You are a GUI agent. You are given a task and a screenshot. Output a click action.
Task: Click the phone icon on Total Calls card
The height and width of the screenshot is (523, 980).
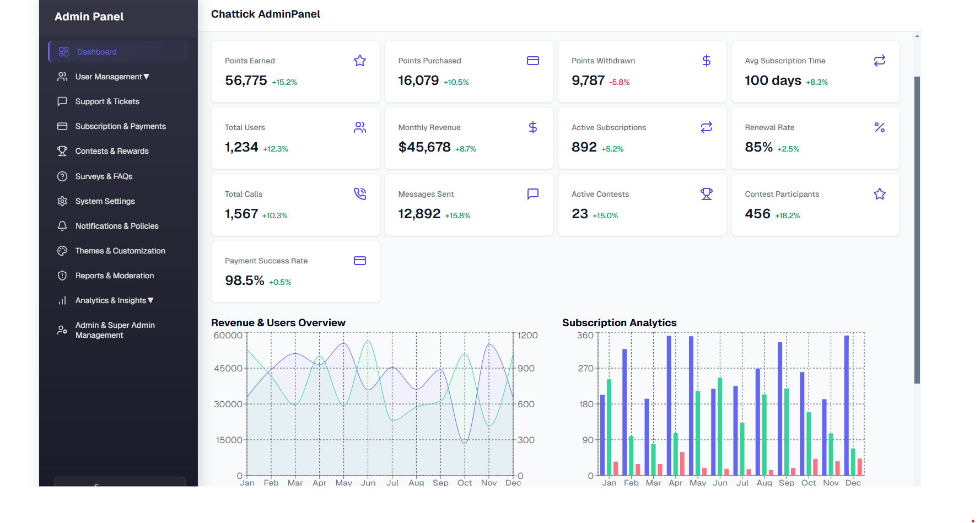pyautogui.click(x=360, y=193)
